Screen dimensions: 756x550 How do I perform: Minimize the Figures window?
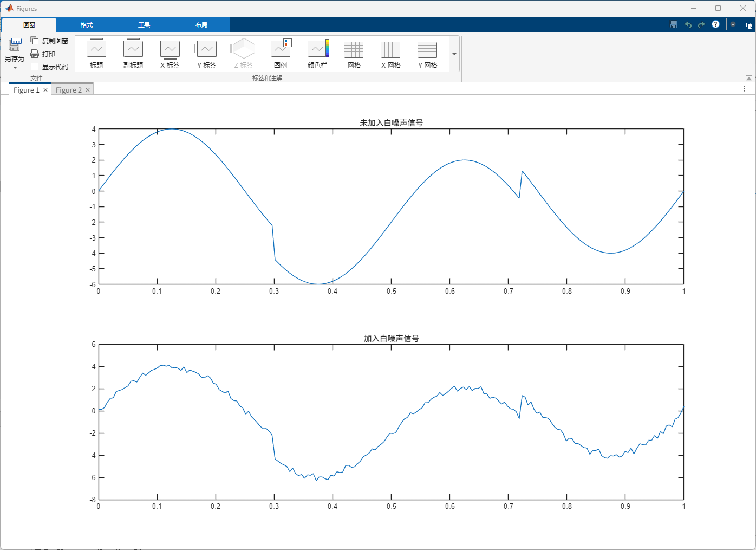(694, 8)
